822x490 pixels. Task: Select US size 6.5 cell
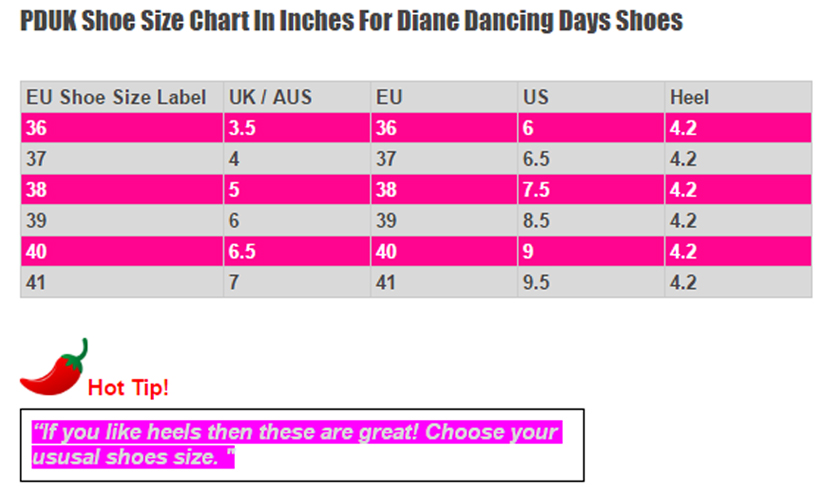(591, 159)
